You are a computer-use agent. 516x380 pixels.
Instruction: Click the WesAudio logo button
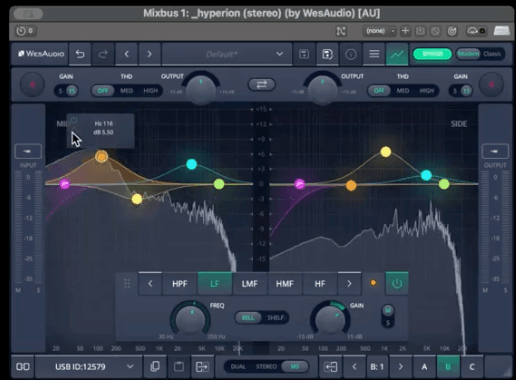(40, 54)
